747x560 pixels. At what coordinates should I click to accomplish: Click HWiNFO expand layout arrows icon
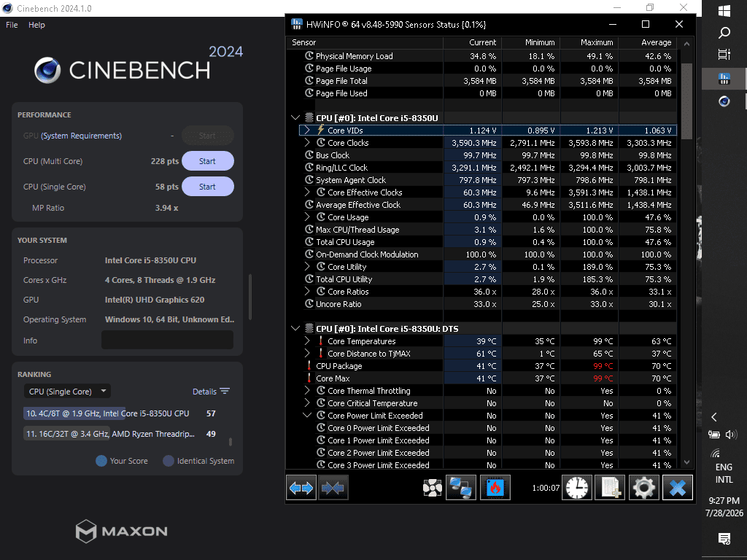(x=301, y=488)
